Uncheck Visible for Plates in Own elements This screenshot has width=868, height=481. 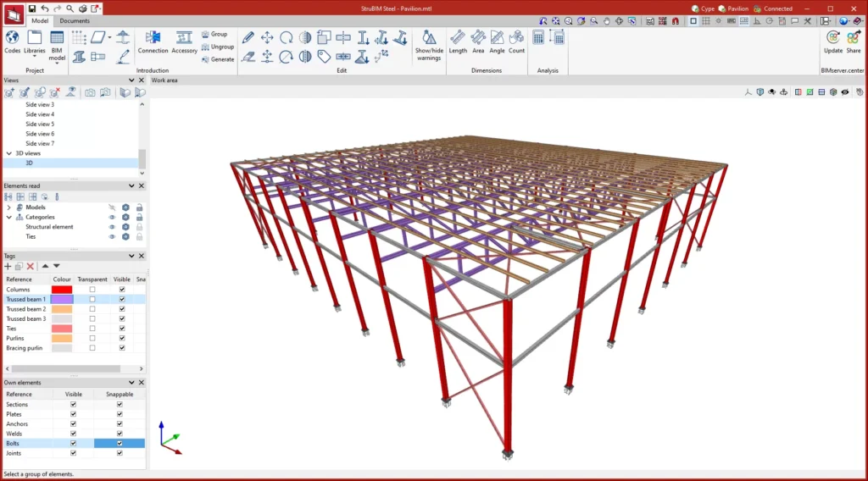point(74,414)
